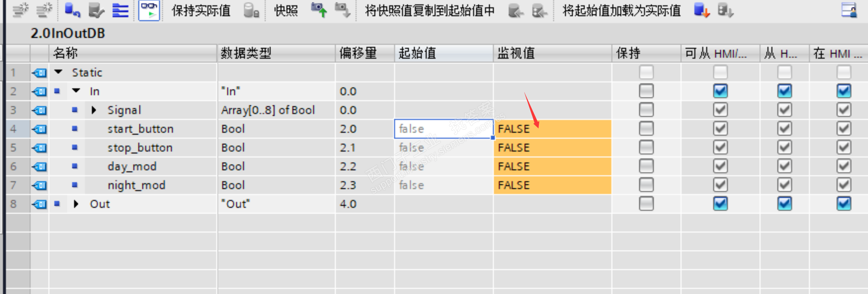Open the view options icon at toolbar right
Viewport: 868px width, 294px height.
coord(849,11)
